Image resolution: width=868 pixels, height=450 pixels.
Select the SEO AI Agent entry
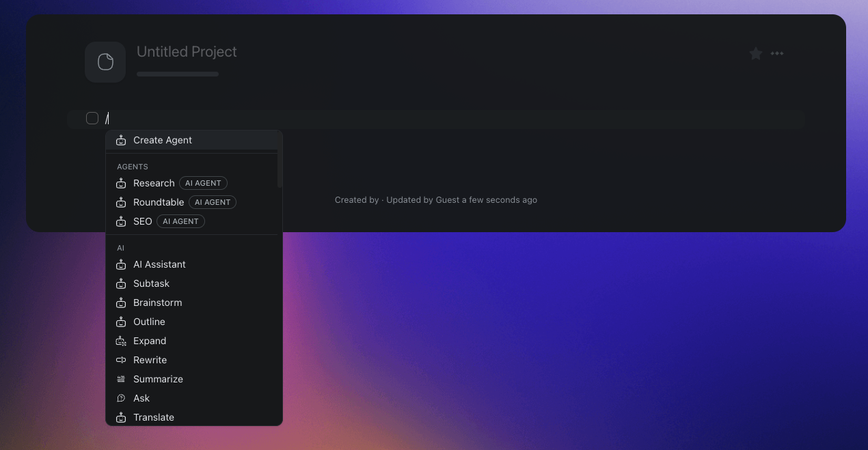coord(143,221)
